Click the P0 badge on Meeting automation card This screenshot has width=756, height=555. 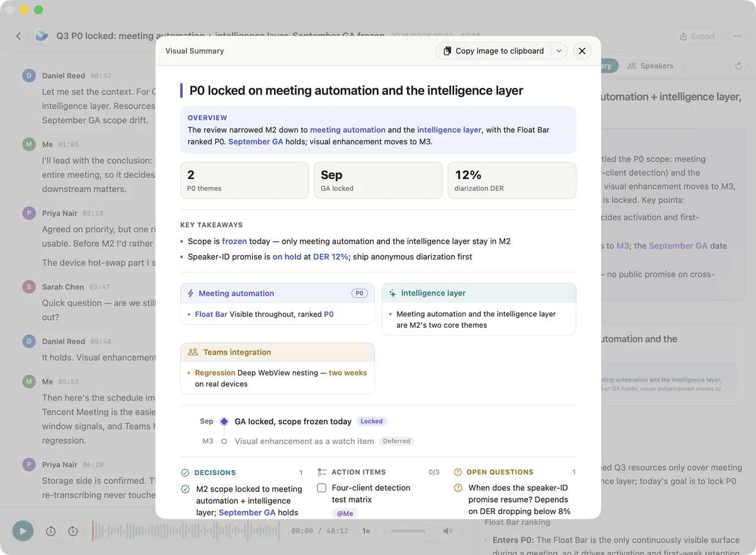tap(359, 294)
